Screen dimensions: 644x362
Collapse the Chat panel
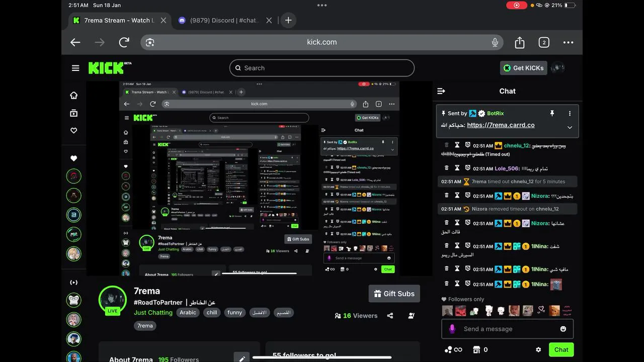click(441, 91)
